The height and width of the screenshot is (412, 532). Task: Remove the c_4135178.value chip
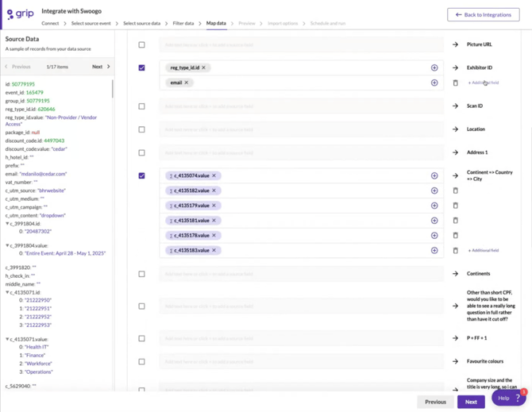point(214,235)
